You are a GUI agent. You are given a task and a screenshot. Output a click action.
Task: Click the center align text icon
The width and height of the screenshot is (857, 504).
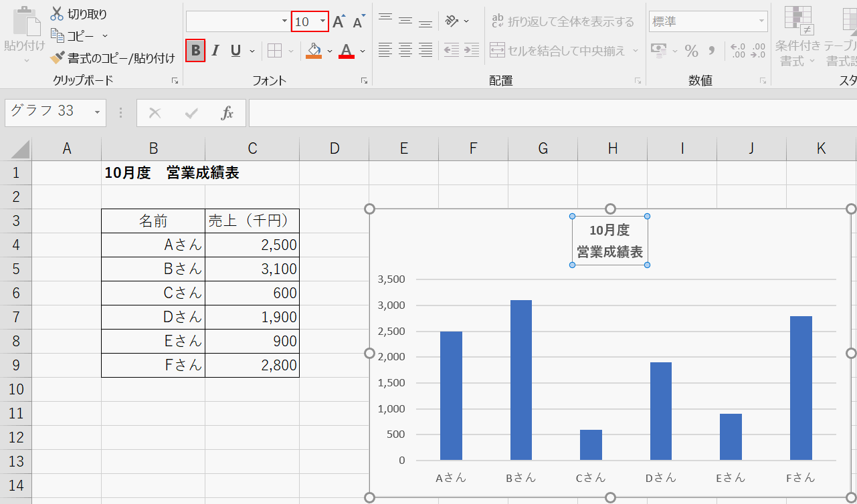(405, 49)
